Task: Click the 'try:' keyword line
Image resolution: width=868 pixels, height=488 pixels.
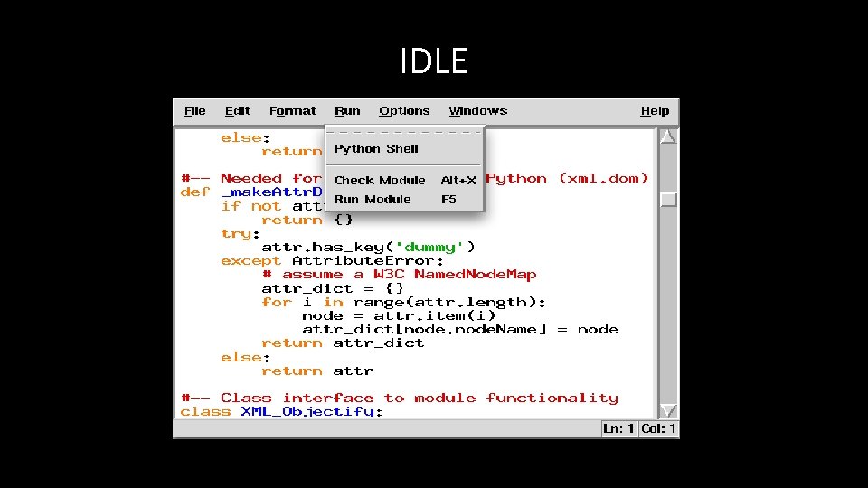Action: (241, 233)
